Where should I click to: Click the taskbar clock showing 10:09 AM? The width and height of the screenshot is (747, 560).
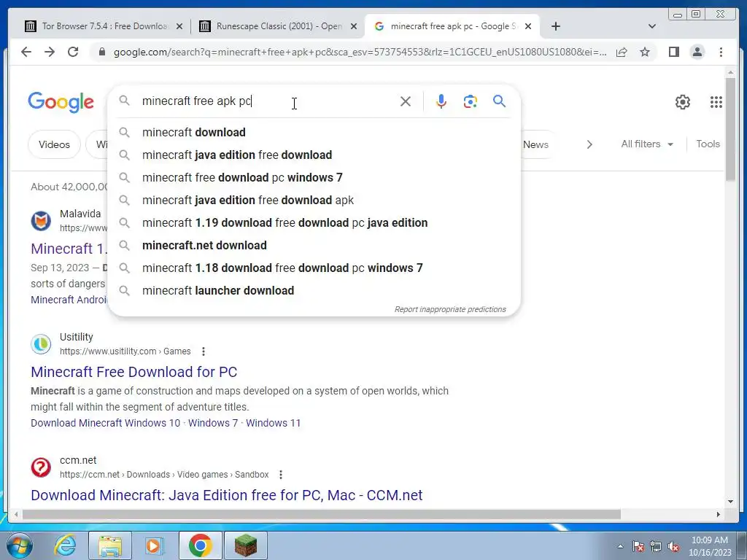(x=710, y=546)
